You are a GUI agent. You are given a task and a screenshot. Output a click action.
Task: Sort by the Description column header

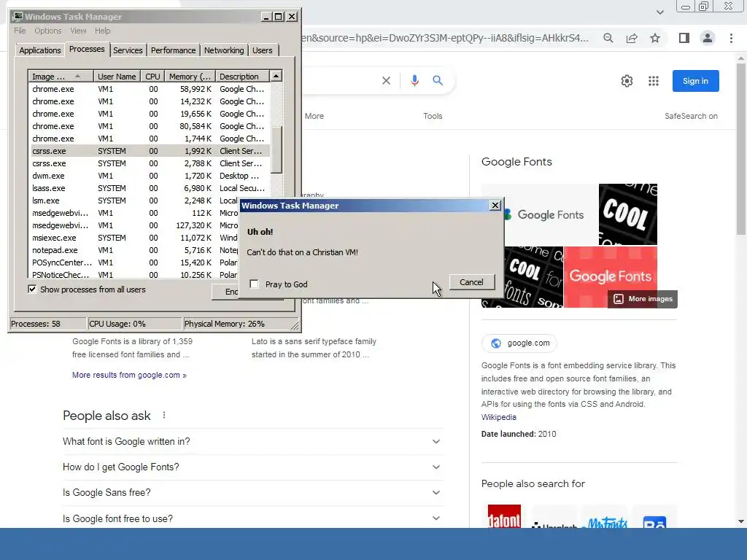click(x=242, y=76)
